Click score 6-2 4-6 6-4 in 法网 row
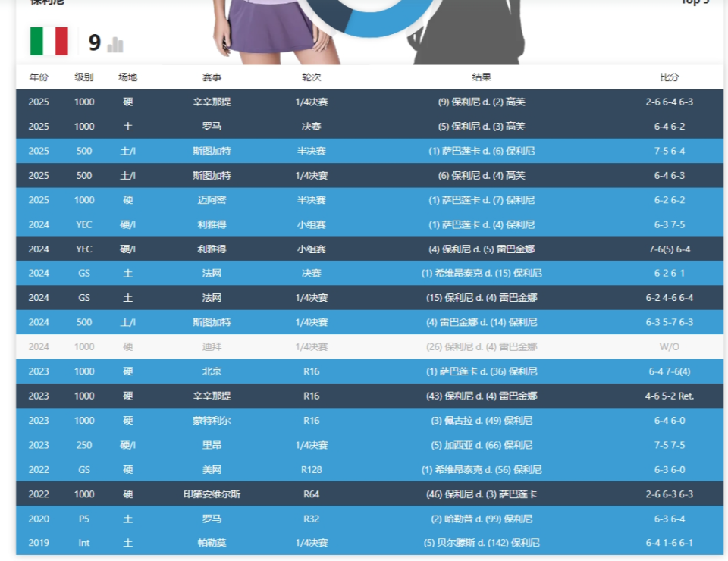Image resolution: width=728 pixels, height=561 pixels. (669, 298)
